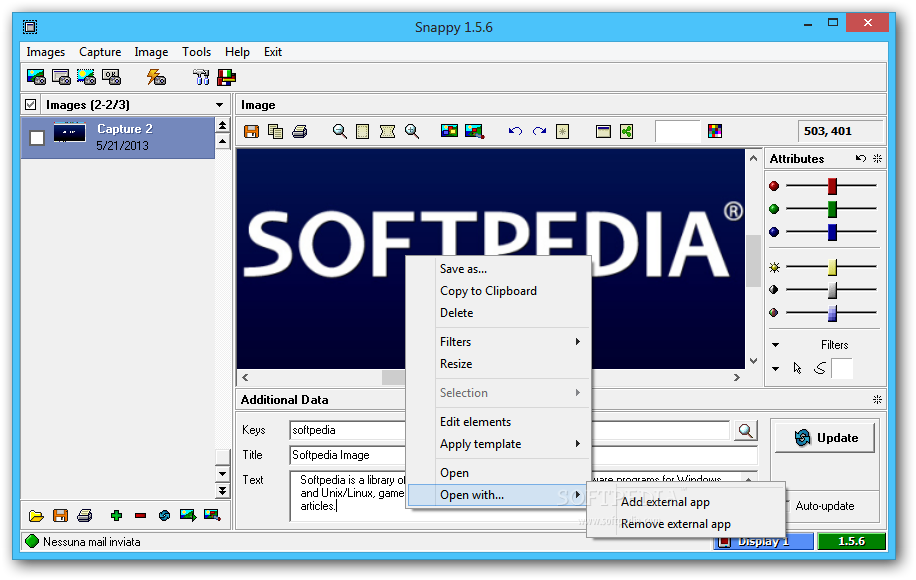Select the Capture 2 thumbnail
916x580 pixels.
70,133
